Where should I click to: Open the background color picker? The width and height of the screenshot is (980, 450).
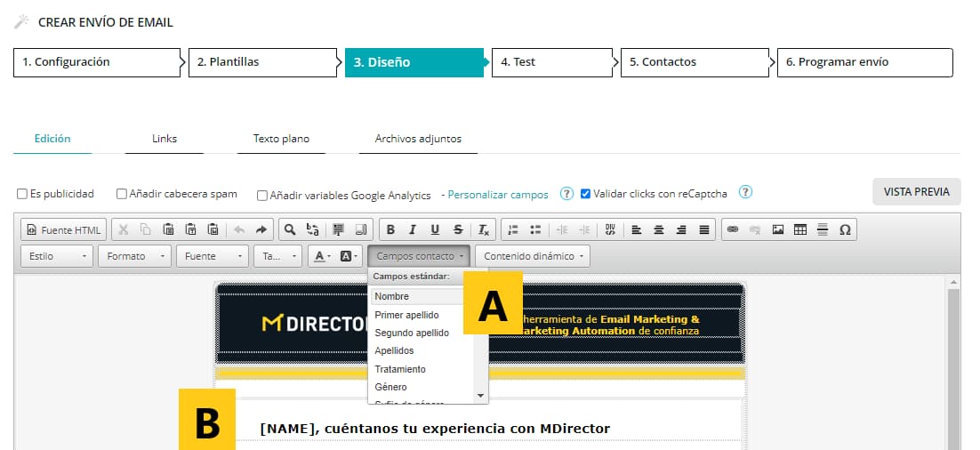click(349, 256)
